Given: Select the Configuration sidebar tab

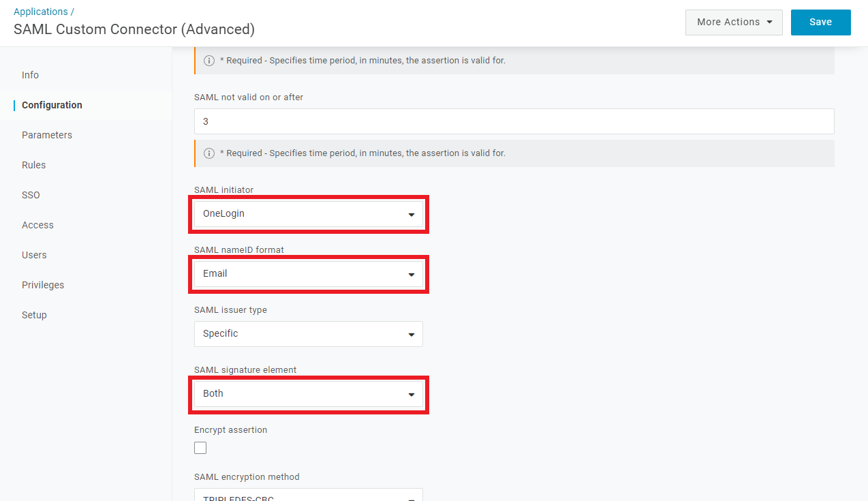Looking at the screenshot, I should coord(52,105).
